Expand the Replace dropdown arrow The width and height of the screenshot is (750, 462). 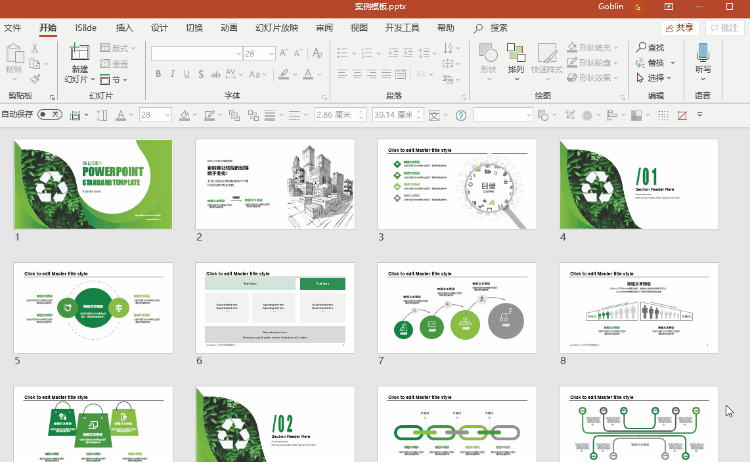(x=673, y=63)
